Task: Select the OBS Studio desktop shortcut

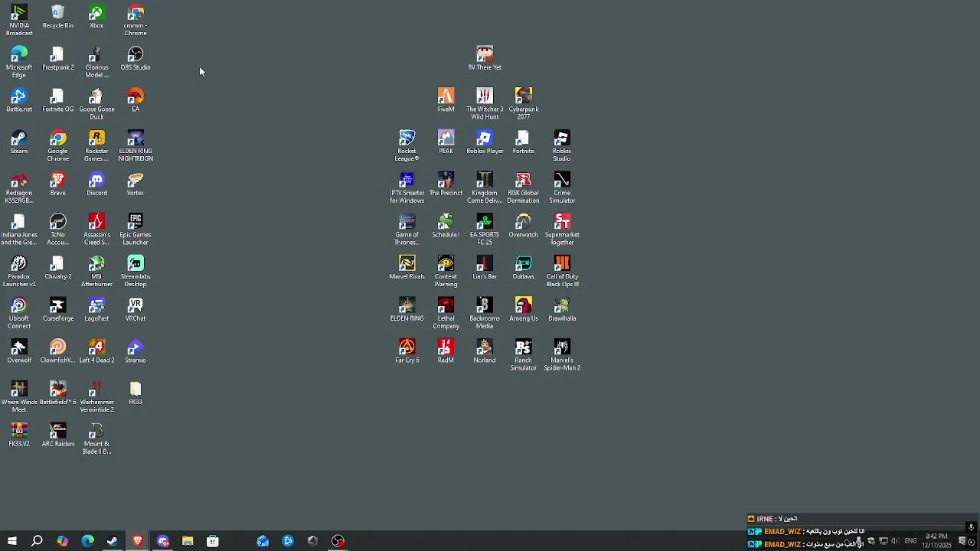Action: (136, 58)
